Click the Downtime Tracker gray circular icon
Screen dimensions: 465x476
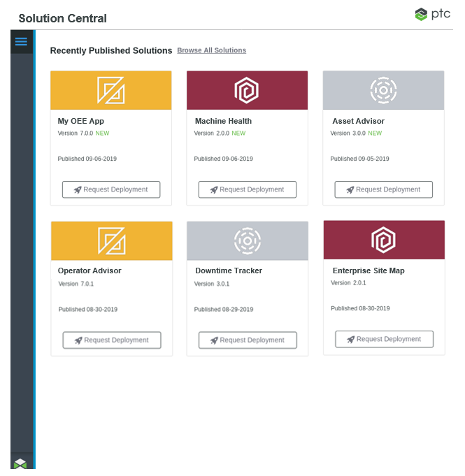point(248,240)
